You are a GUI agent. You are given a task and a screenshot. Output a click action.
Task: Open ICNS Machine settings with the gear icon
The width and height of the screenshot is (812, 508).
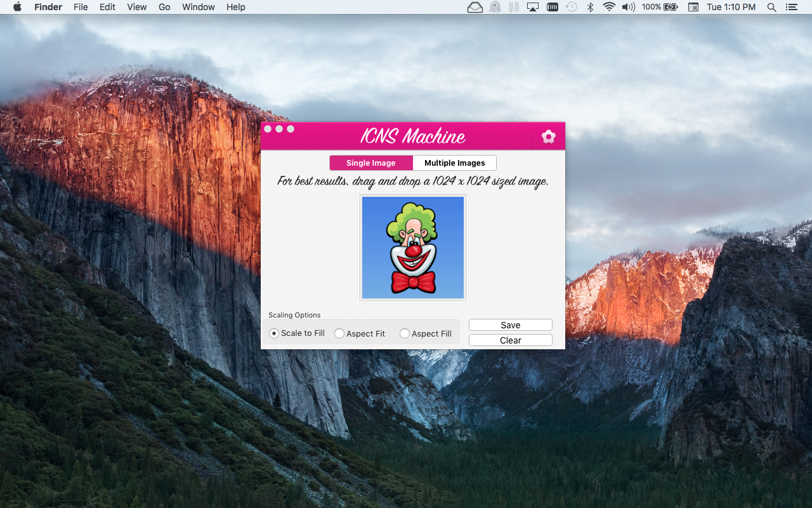tap(548, 136)
